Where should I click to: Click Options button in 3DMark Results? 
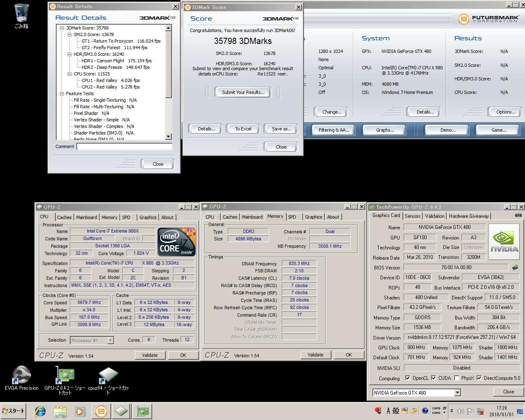click(x=506, y=112)
